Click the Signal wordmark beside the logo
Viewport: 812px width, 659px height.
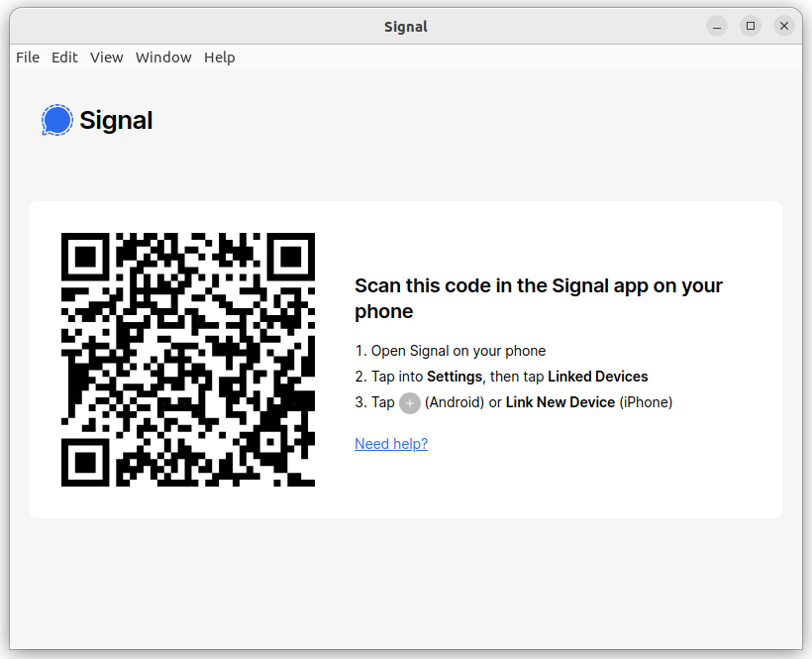point(116,121)
